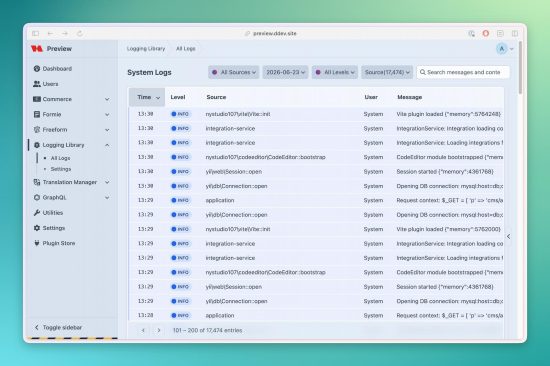
Task: Open the All Levels dropdown
Action: tap(335, 72)
